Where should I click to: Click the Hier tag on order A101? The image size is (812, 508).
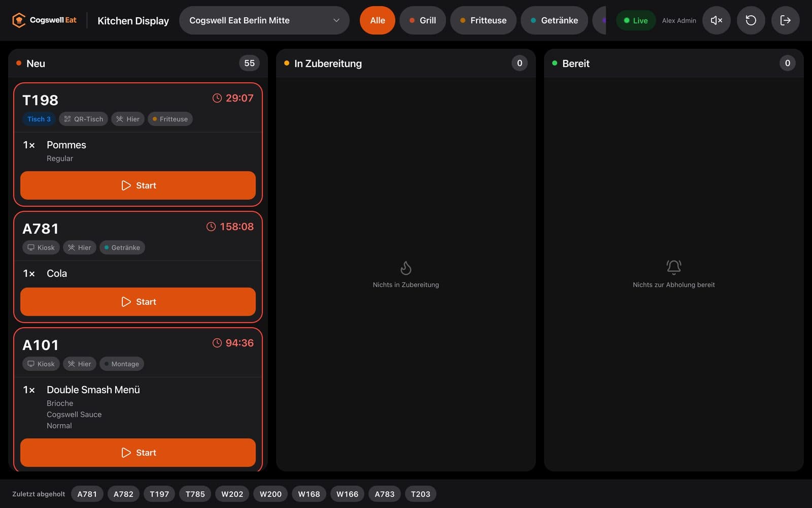tap(80, 364)
